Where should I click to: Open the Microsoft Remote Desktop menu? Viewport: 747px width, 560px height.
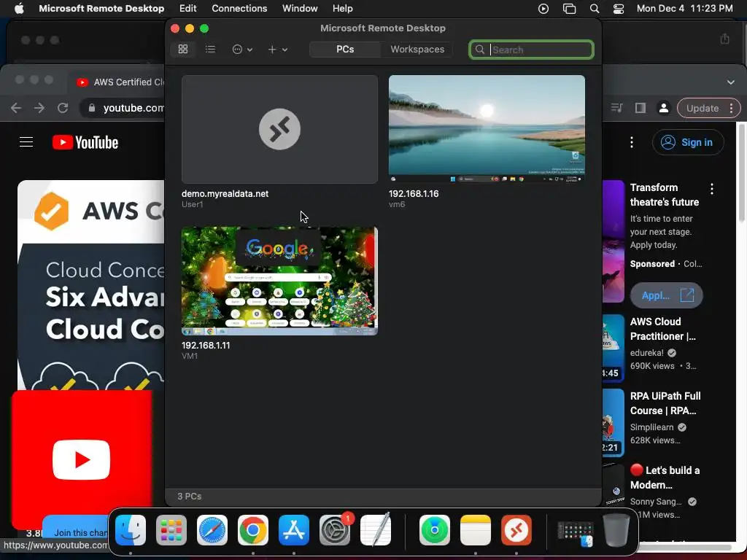tap(101, 9)
